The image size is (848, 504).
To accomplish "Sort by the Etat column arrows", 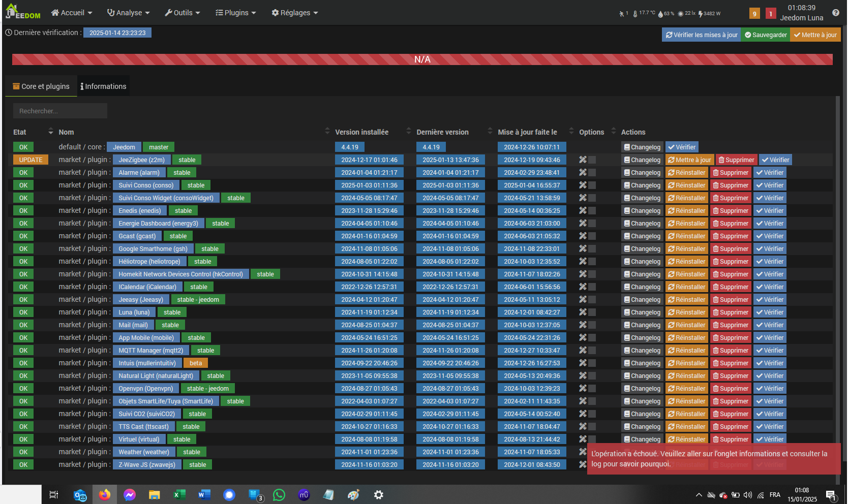I will point(50,132).
